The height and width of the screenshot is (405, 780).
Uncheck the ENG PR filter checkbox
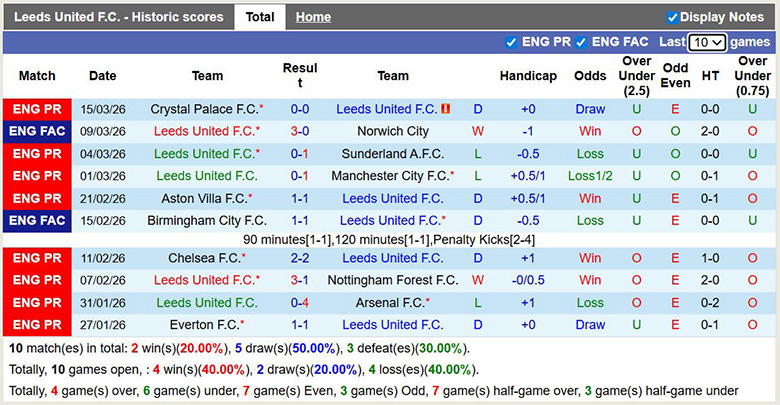pos(511,43)
